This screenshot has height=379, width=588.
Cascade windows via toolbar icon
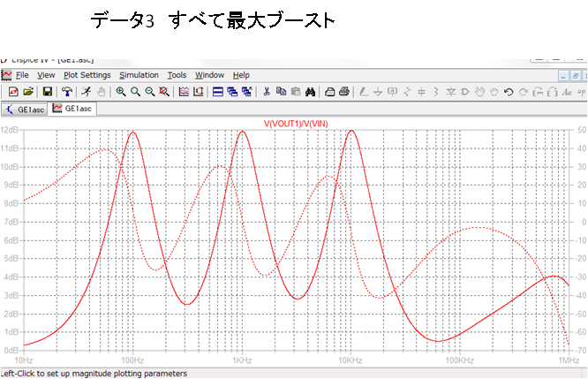tap(232, 92)
